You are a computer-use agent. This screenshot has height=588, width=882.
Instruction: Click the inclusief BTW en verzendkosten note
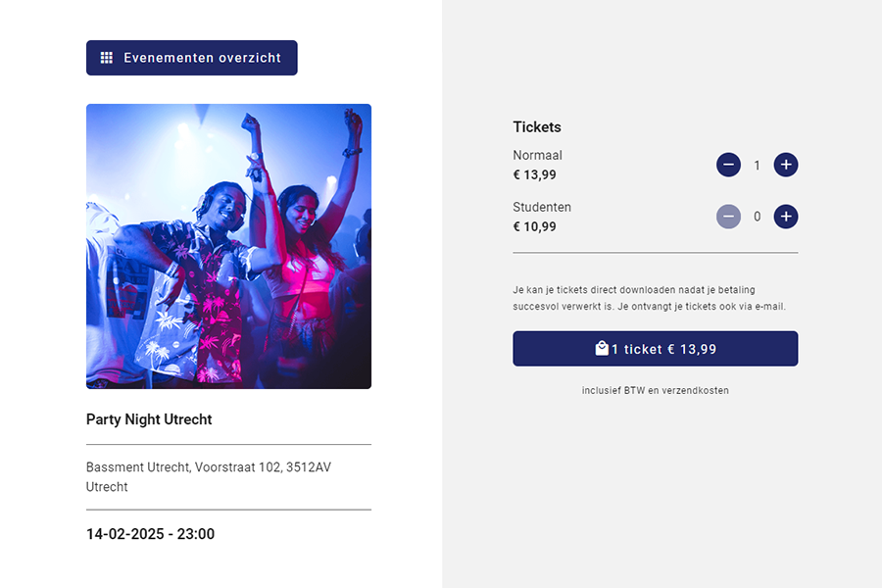click(x=655, y=390)
